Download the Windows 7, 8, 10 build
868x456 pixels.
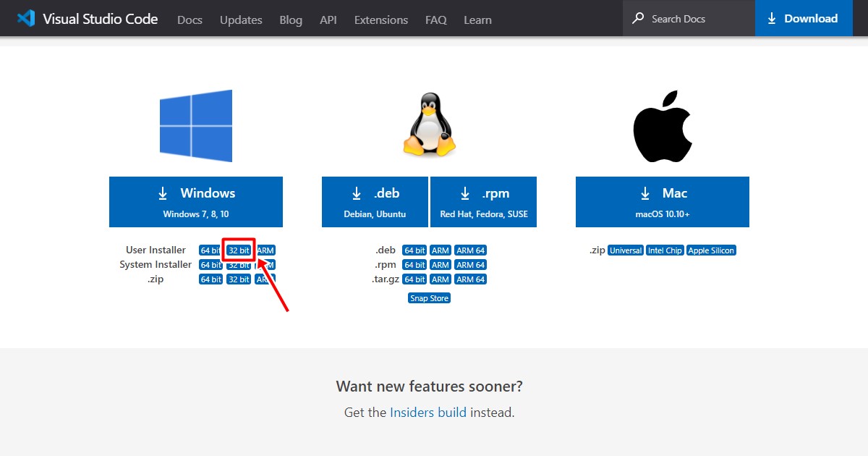point(196,202)
